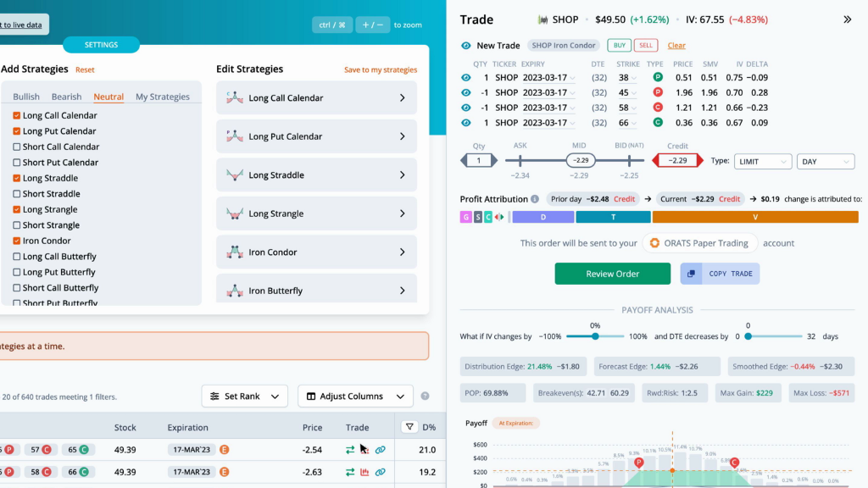Viewport: 868px width, 488px height.
Task: Click the help question mark near Adjust Columns
Action: click(426, 396)
